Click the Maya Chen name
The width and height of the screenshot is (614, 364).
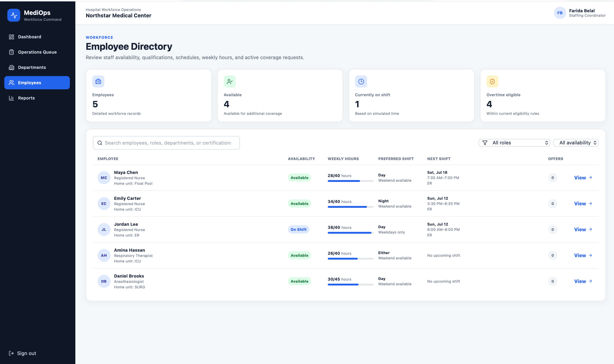[126, 173]
